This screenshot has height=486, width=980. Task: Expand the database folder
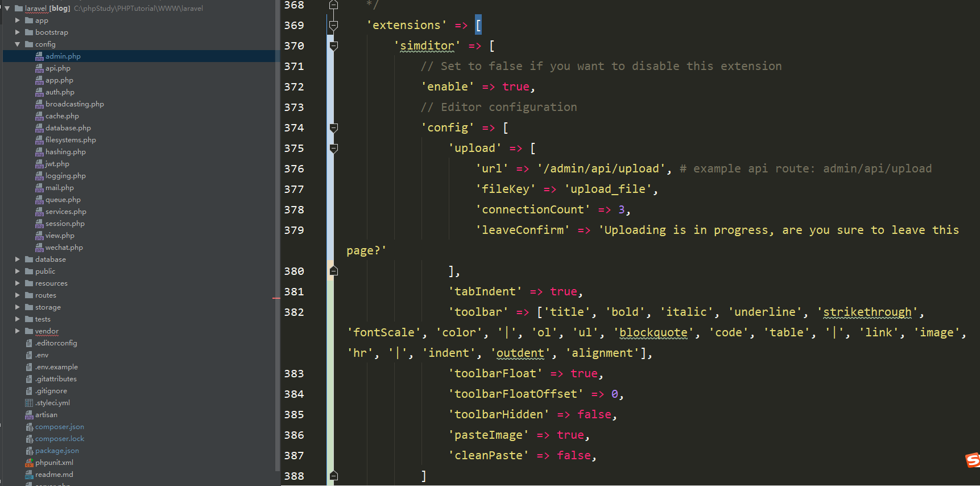(x=18, y=259)
